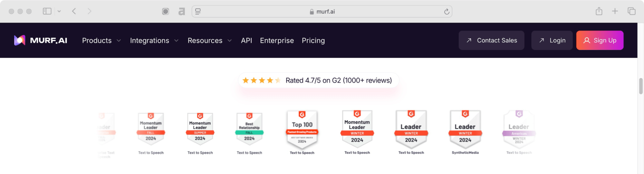The width and height of the screenshot is (644, 174).
Task: Go forward to next page
Action: pyautogui.click(x=90, y=11)
